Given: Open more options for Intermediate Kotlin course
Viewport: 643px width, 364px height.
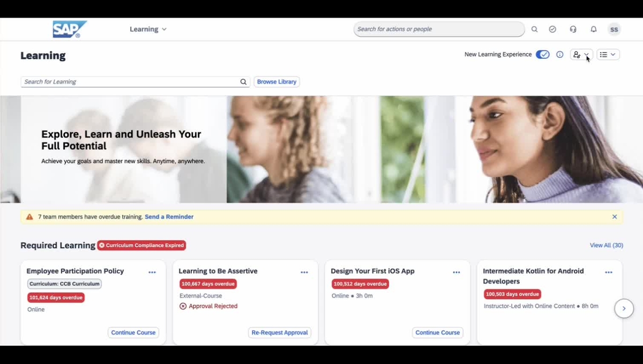Looking at the screenshot, I should point(609,272).
